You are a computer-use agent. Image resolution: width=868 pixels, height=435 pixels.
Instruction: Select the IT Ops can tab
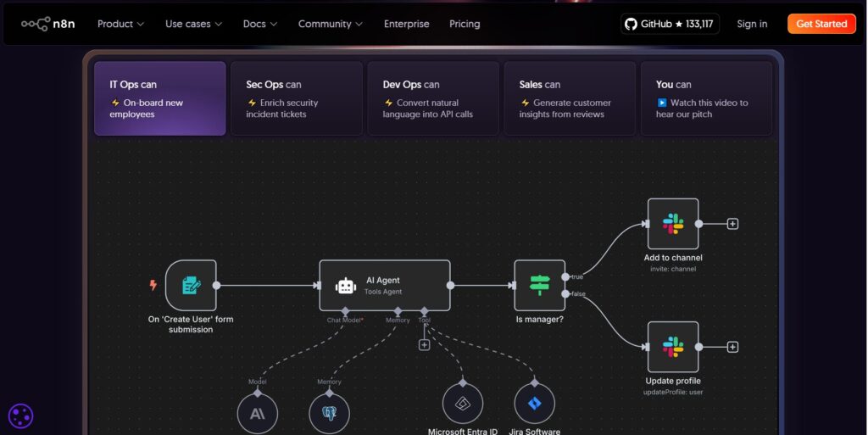160,98
